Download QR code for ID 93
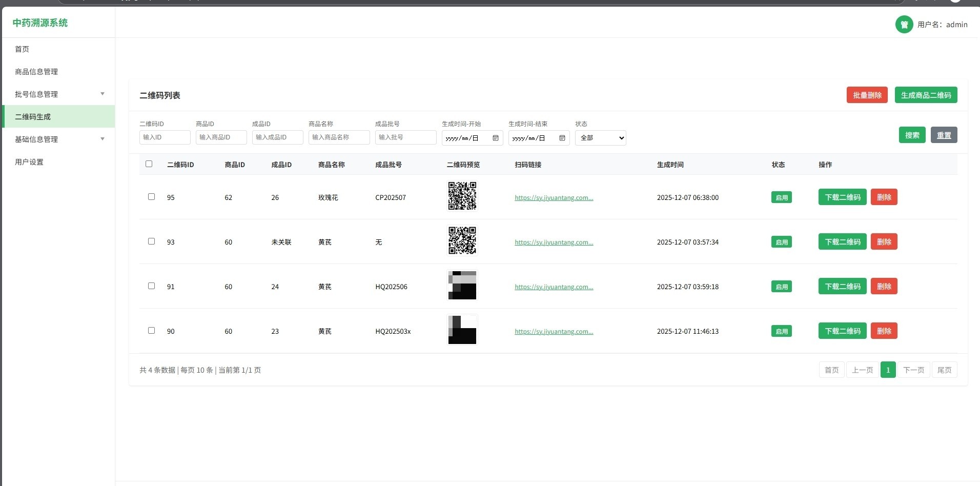Viewport: 980px width, 486px height. (842, 242)
